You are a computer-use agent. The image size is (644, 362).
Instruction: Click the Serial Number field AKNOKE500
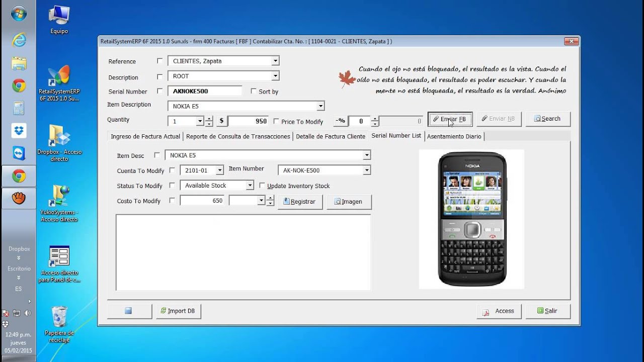(x=205, y=91)
